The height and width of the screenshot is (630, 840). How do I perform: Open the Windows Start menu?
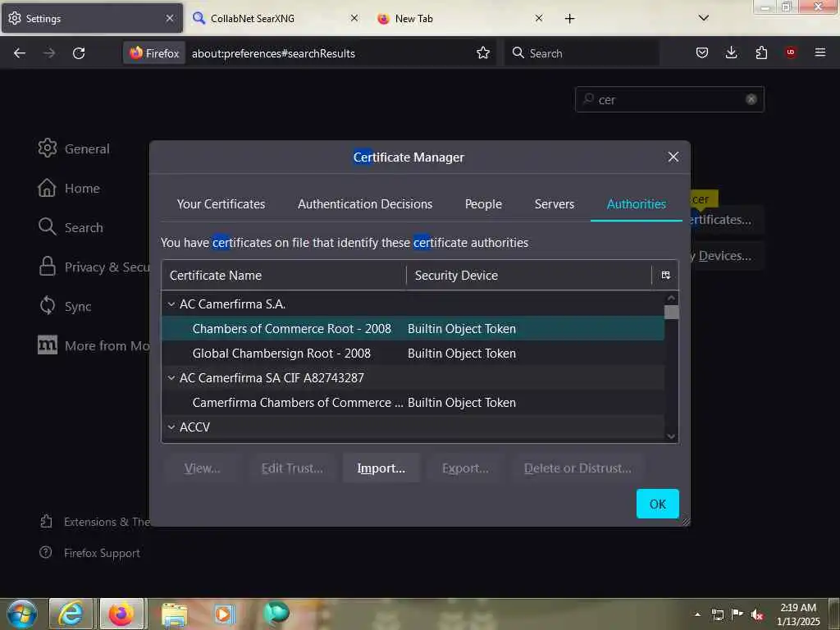pyautogui.click(x=21, y=614)
